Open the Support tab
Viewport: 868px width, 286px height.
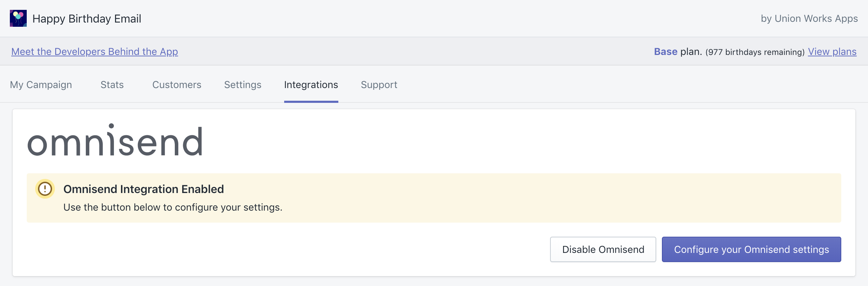coord(379,85)
